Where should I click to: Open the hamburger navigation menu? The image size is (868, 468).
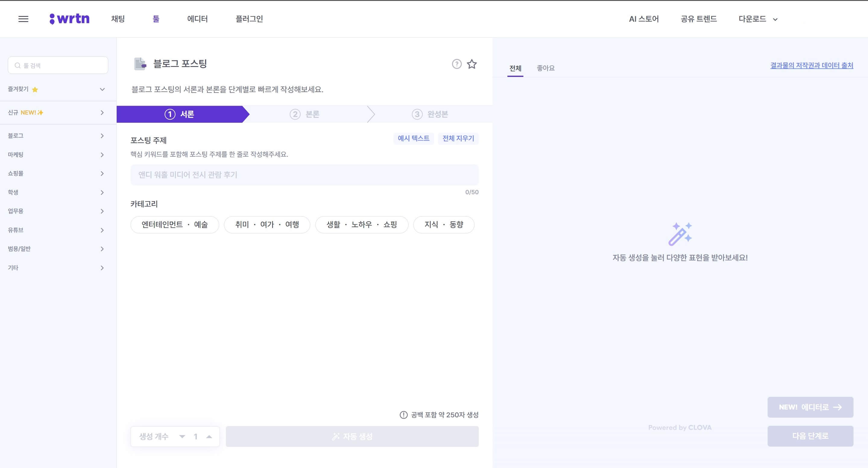coord(24,19)
